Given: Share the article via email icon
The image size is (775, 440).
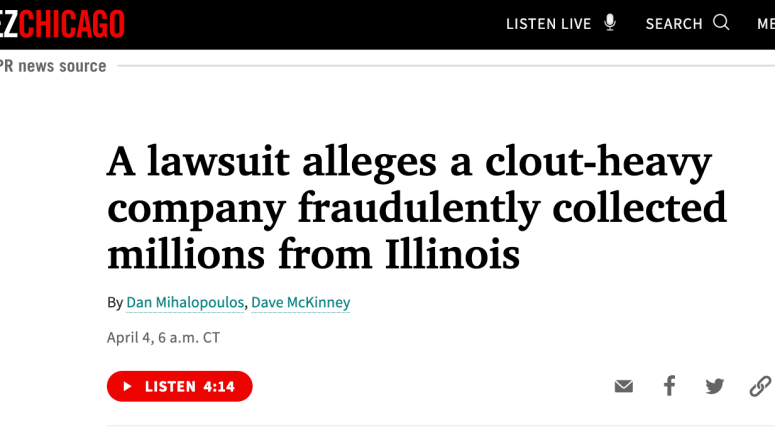Looking at the screenshot, I should click(x=624, y=386).
